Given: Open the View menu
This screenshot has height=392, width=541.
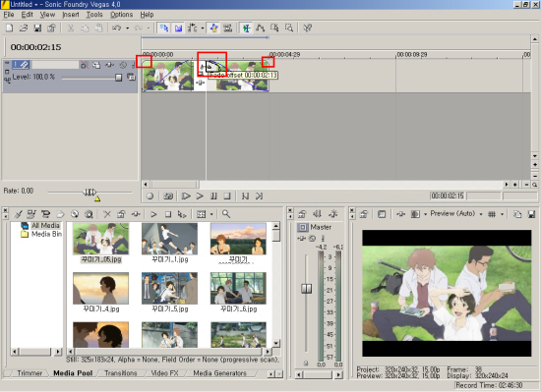Looking at the screenshot, I should tap(47, 15).
